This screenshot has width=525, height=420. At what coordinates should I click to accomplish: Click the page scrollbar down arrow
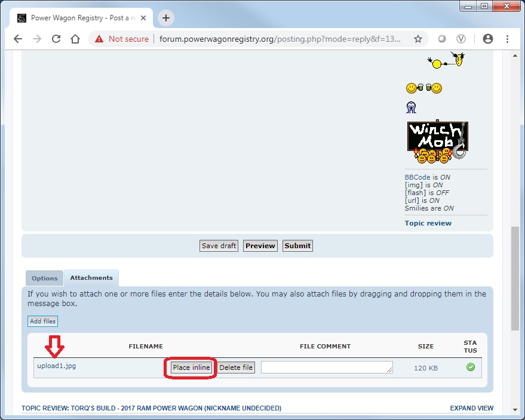pos(515,410)
